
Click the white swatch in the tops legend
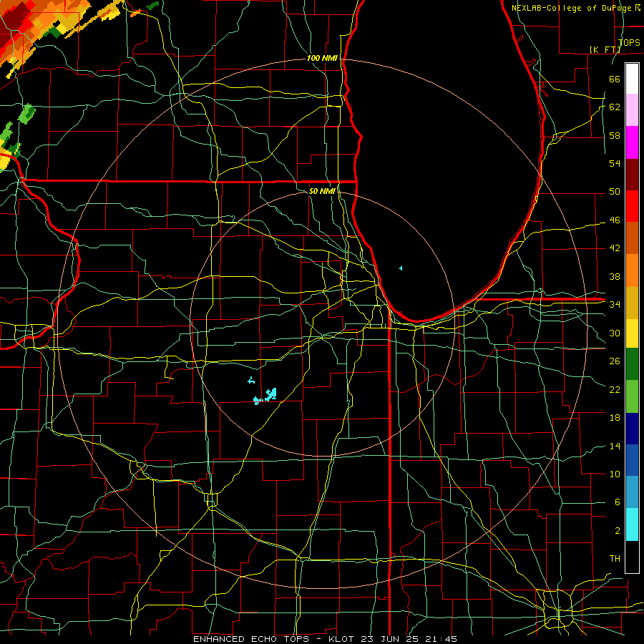[632, 79]
